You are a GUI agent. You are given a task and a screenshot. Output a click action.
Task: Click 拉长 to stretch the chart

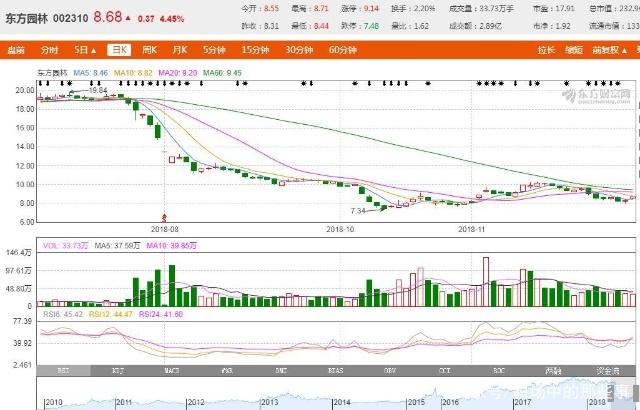[546, 50]
